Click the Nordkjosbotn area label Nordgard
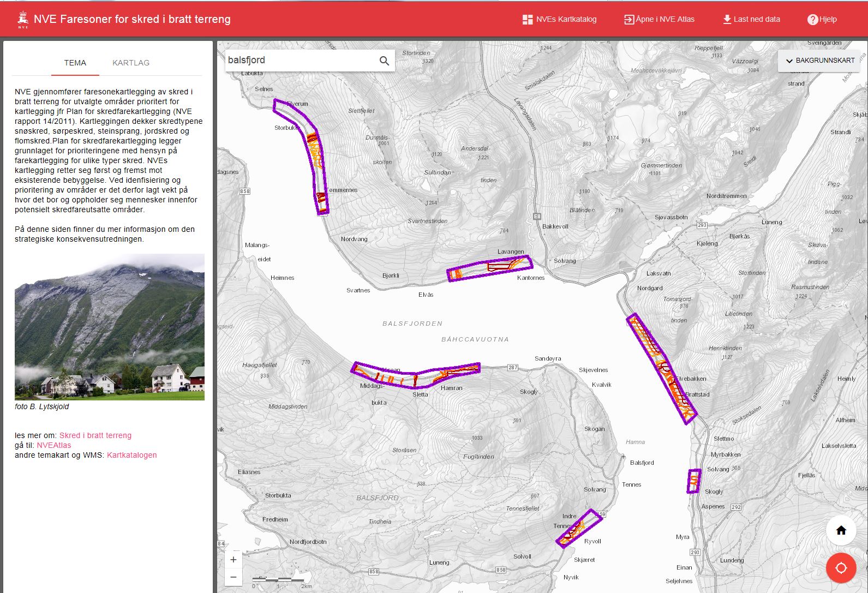The width and height of the screenshot is (868, 593). click(650, 288)
